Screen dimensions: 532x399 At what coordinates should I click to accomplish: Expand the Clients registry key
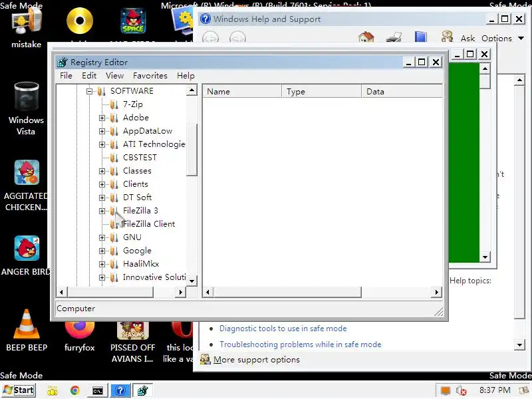pos(102,184)
